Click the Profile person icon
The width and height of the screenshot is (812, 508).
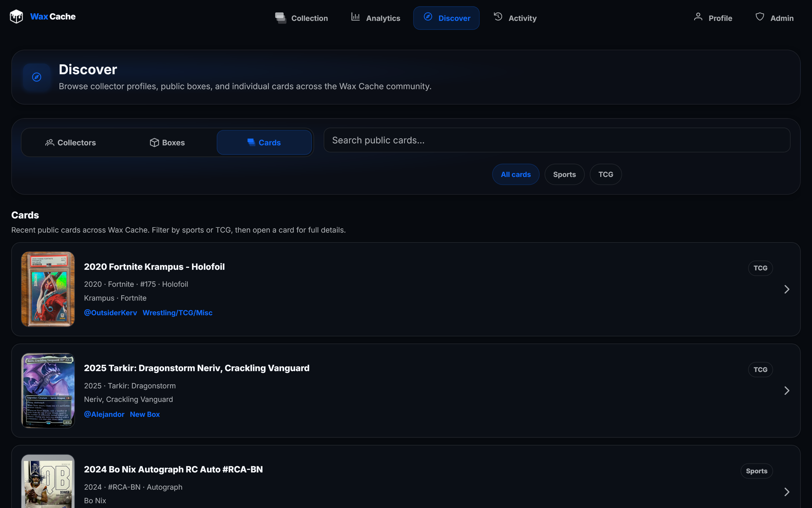coord(698,17)
